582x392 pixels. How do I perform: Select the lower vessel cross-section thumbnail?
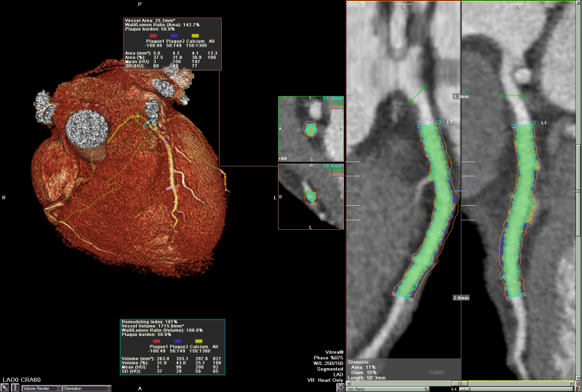311,196
